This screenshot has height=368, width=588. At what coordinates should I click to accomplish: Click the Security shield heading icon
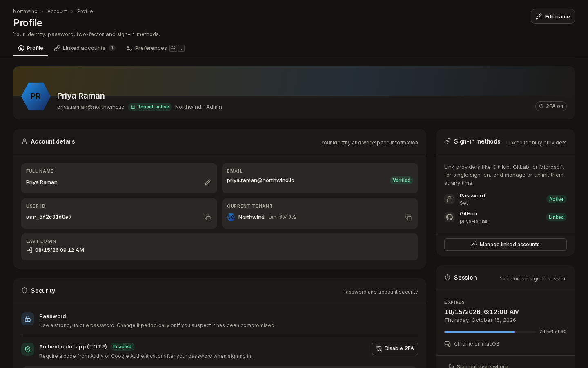[x=24, y=290]
